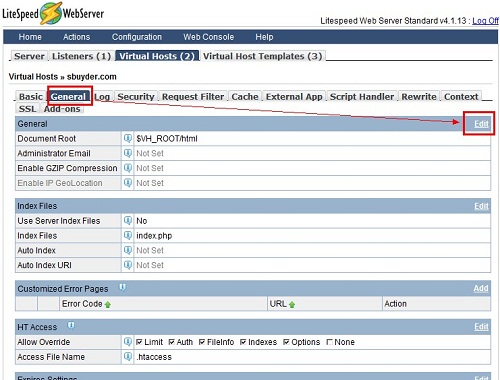Image resolution: width=500 pixels, height=380 pixels.
Task: Toggle the Limit checkbox in Allow Override
Action: point(139,342)
